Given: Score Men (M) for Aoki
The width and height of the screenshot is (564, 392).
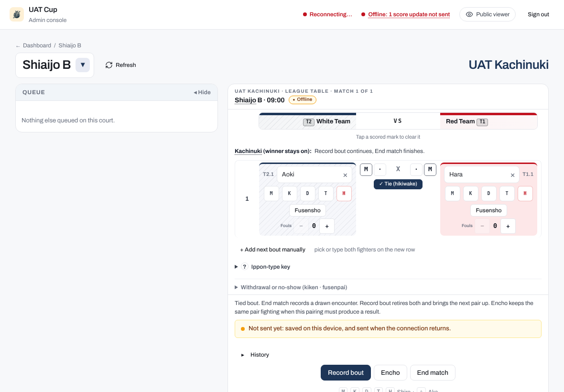Looking at the screenshot, I should click(x=271, y=194).
